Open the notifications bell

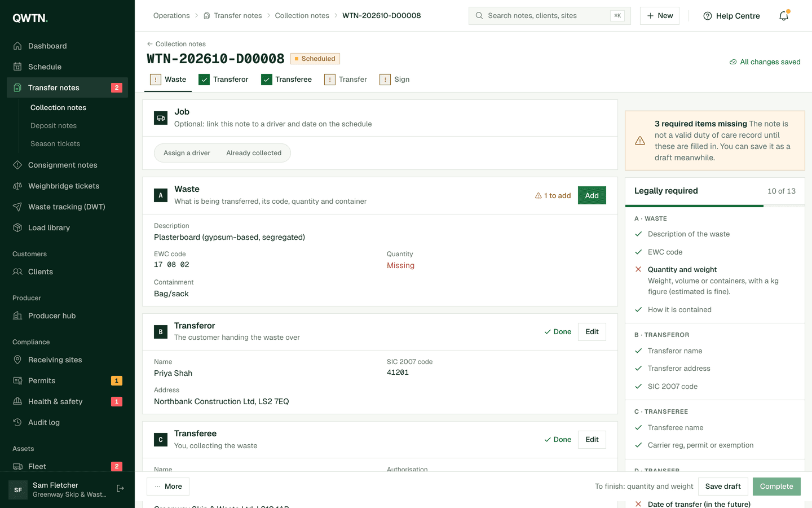tap(784, 16)
